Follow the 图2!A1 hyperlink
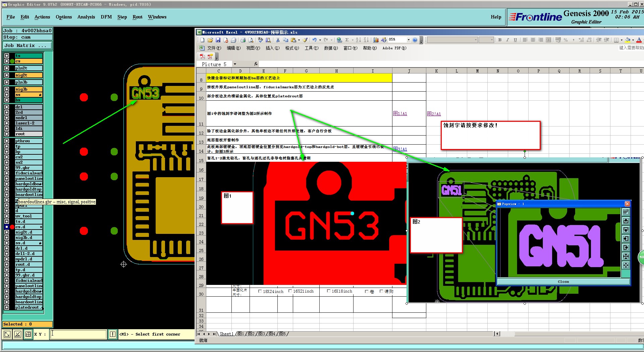 pyautogui.click(x=434, y=114)
